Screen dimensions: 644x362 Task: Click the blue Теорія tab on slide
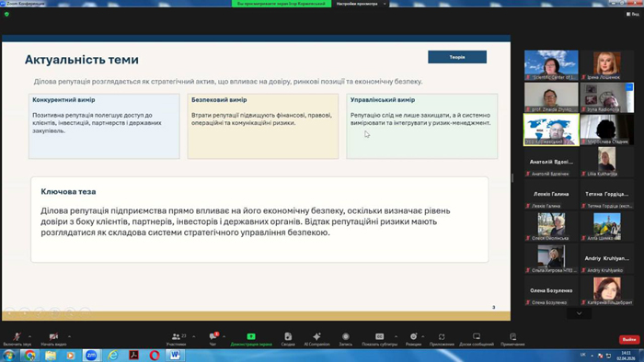click(457, 57)
